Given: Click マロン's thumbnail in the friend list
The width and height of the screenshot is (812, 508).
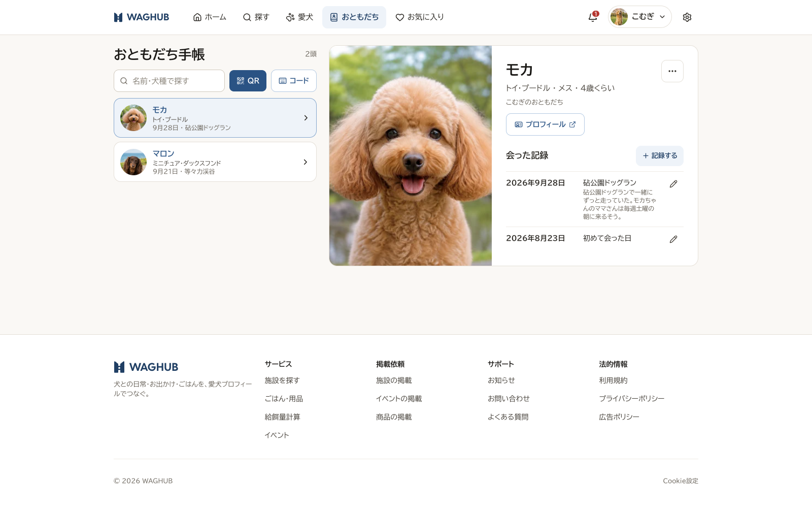Looking at the screenshot, I should [x=133, y=162].
